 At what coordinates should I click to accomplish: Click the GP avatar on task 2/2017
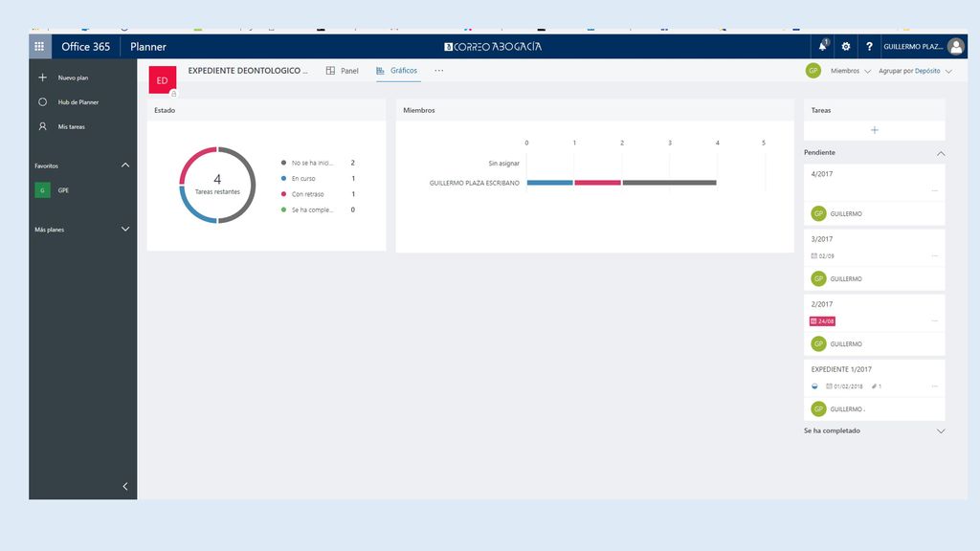pyautogui.click(x=819, y=343)
